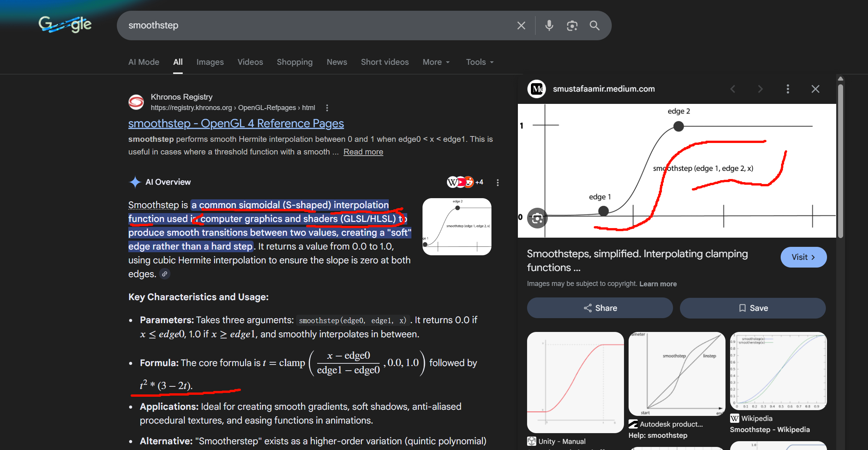Switch to the Images tab

(210, 62)
